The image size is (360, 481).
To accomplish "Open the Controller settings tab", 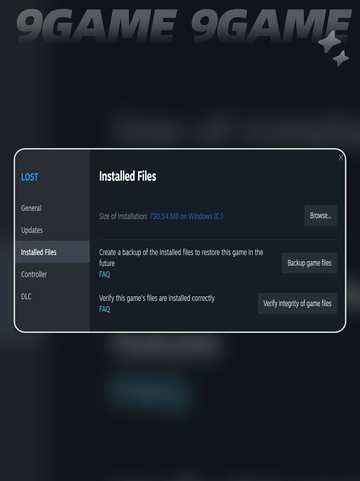I will (x=34, y=274).
